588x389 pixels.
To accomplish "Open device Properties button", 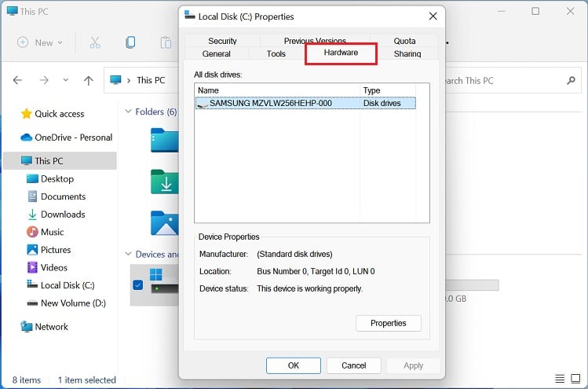I will pos(389,323).
